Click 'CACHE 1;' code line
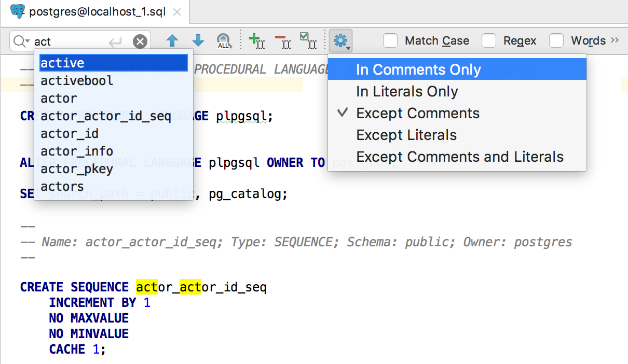The width and height of the screenshot is (628, 364). [x=77, y=349]
